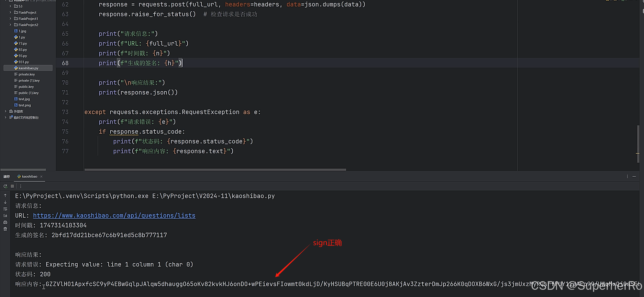
Task: Click the folder icon of FlaskProject2
Action: [x=16, y=25]
